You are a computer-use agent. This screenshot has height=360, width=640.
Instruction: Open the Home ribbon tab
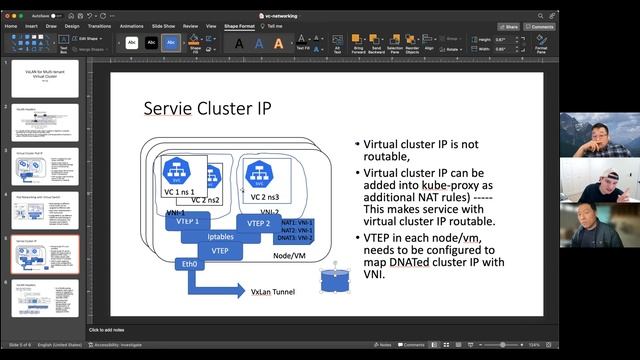click(x=11, y=26)
